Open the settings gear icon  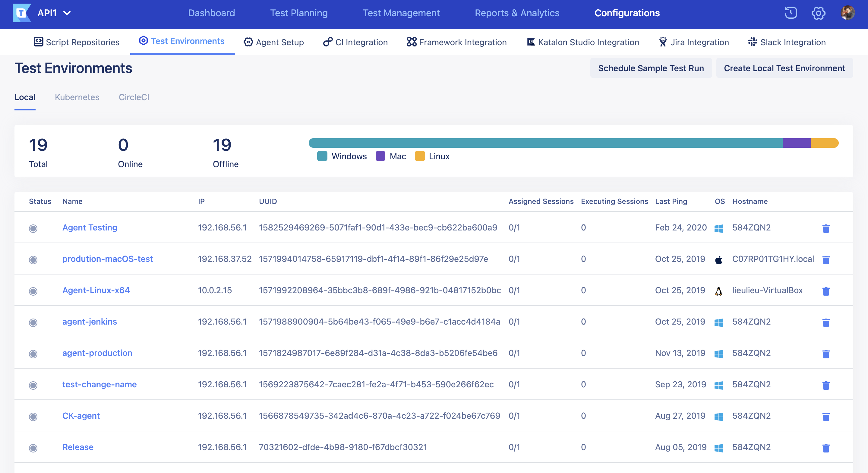(818, 13)
